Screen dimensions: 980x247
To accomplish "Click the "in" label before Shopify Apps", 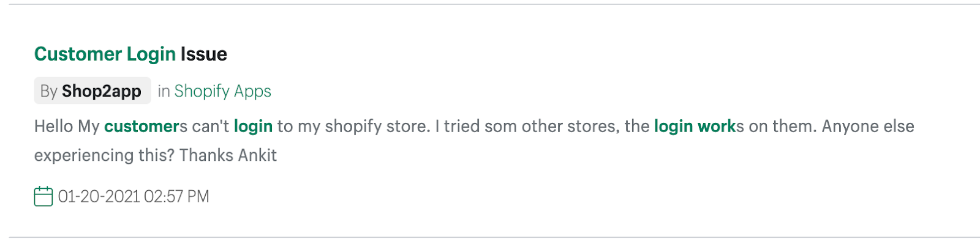I will 164,91.
